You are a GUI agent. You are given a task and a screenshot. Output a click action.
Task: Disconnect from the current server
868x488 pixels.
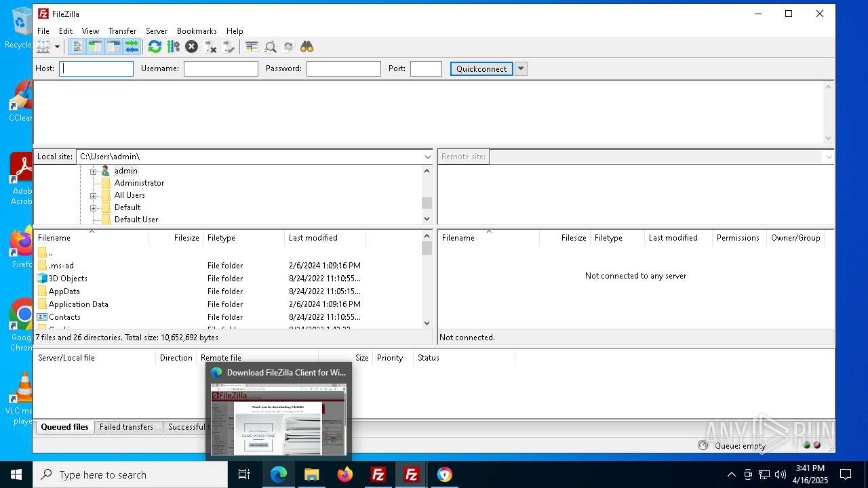[210, 47]
